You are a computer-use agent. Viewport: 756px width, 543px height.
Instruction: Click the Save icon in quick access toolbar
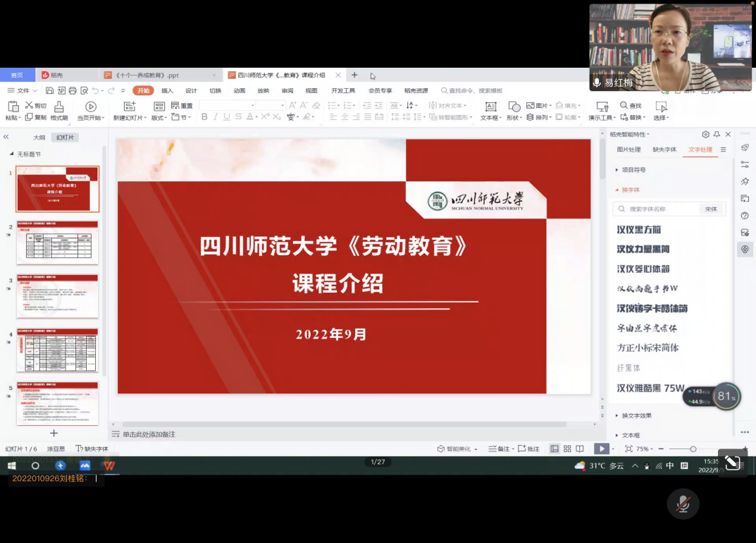[49, 90]
